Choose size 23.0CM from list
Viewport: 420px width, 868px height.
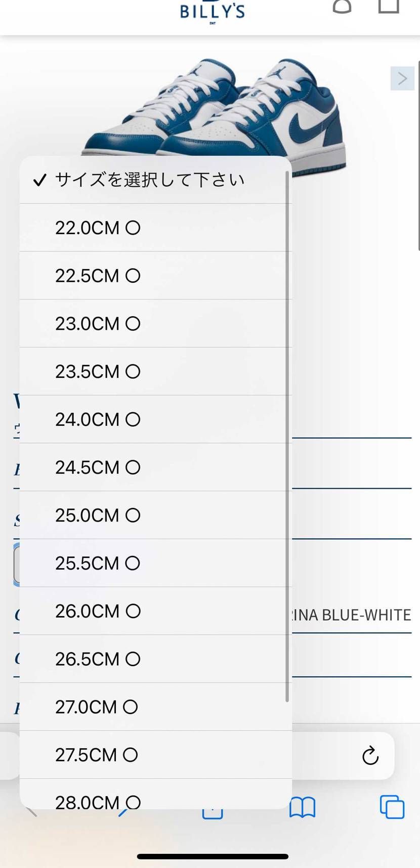pyautogui.click(x=156, y=324)
